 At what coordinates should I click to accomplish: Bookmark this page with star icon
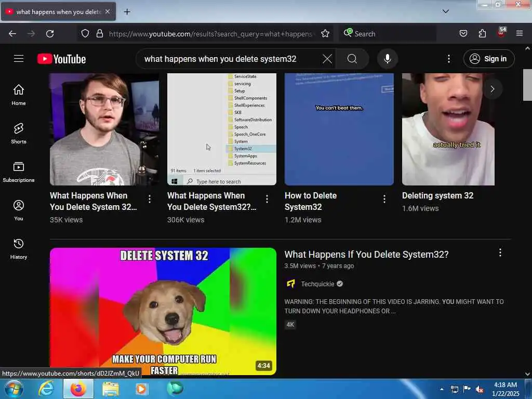click(x=325, y=33)
